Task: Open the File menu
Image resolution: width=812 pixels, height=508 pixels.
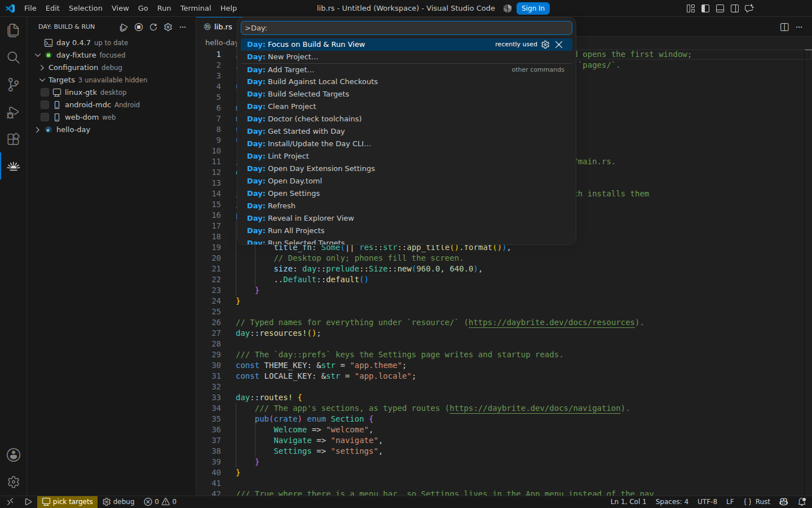Action: (30, 8)
